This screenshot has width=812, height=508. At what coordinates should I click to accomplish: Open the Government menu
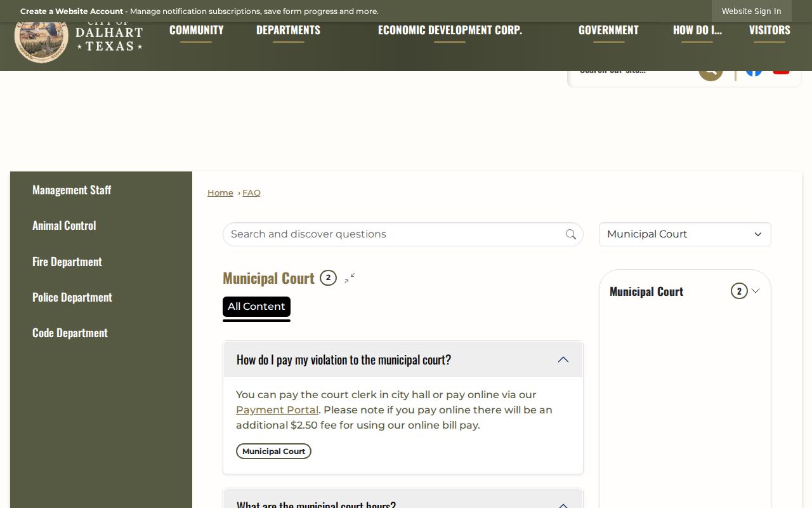tap(608, 30)
